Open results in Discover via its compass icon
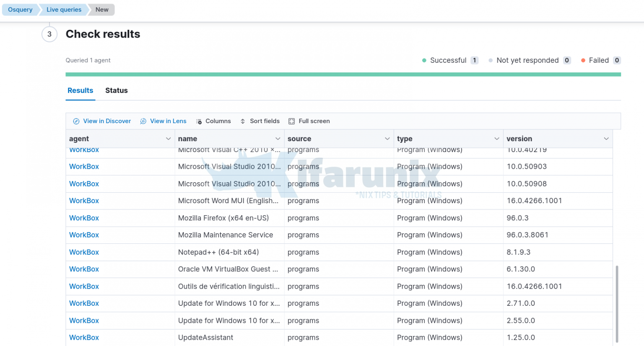This screenshot has height=346, width=644. pos(76,121)
